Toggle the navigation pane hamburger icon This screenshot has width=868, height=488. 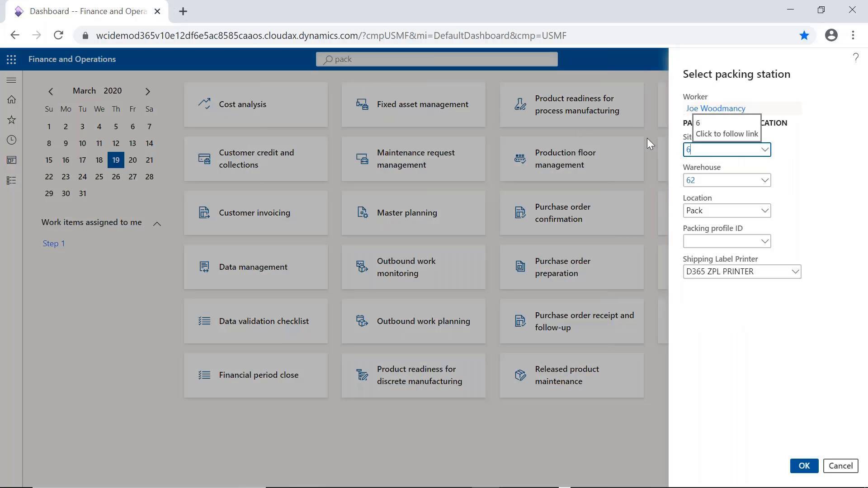pos(11,80)
